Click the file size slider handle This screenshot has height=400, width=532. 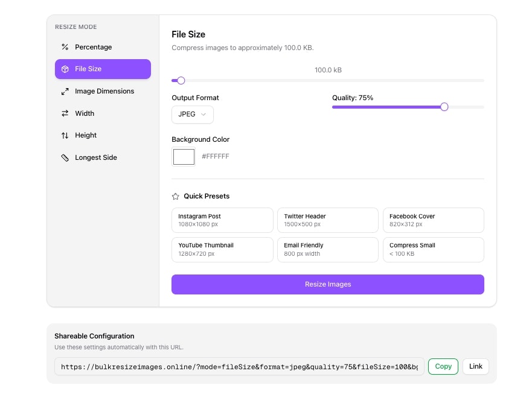pyautogui.click(x=181, y=81)
